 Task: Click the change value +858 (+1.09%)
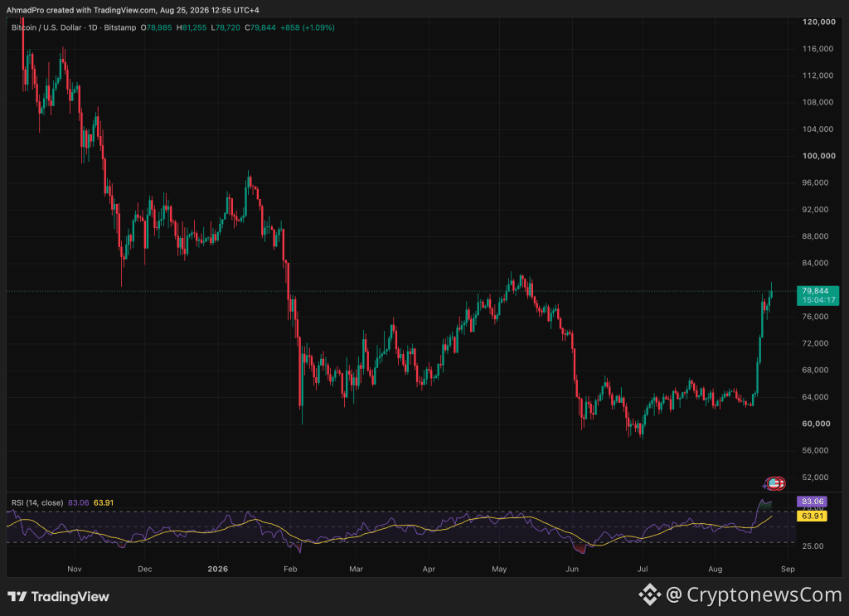tap(308, 27)
